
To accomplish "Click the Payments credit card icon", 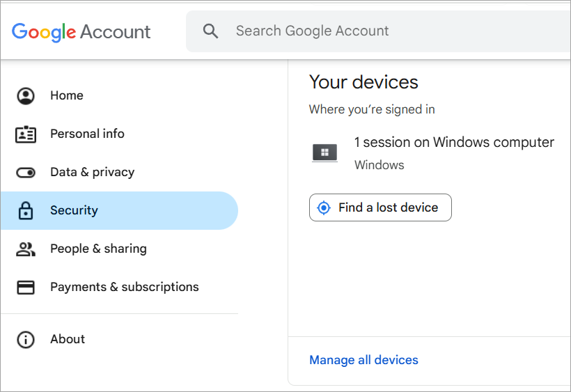I will pyautogui.click(x=26, y=288).
